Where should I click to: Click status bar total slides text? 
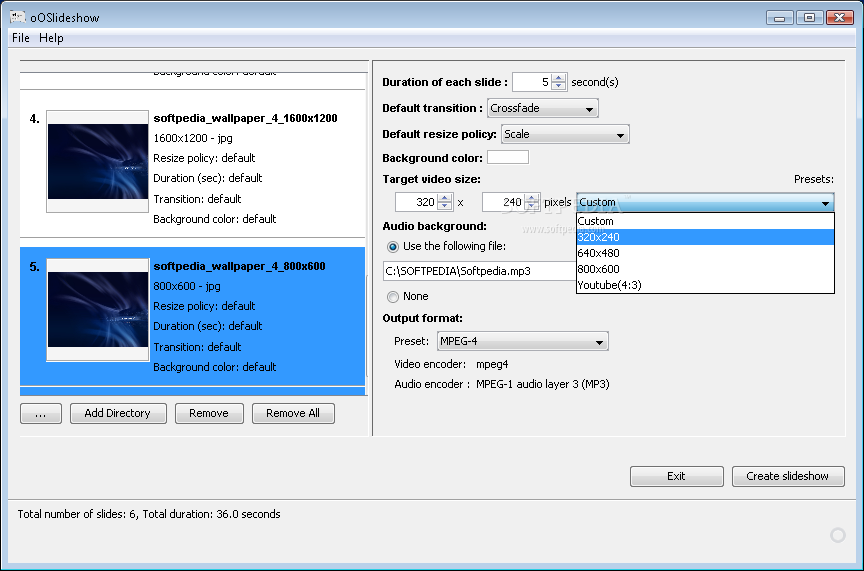click(149, 514)
